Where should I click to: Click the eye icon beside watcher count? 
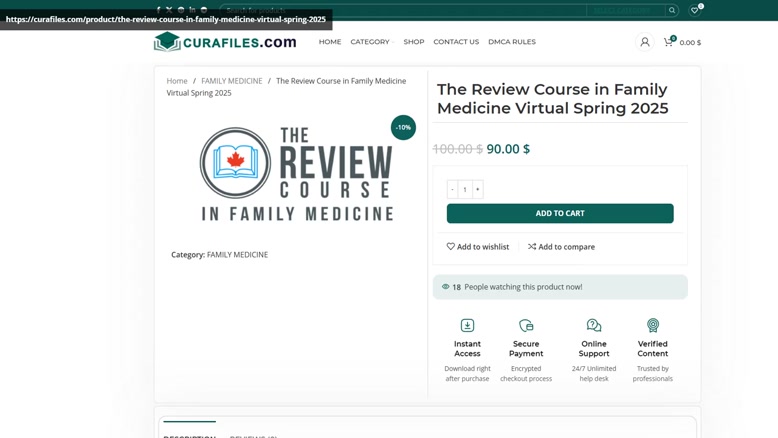click(445, 287)
